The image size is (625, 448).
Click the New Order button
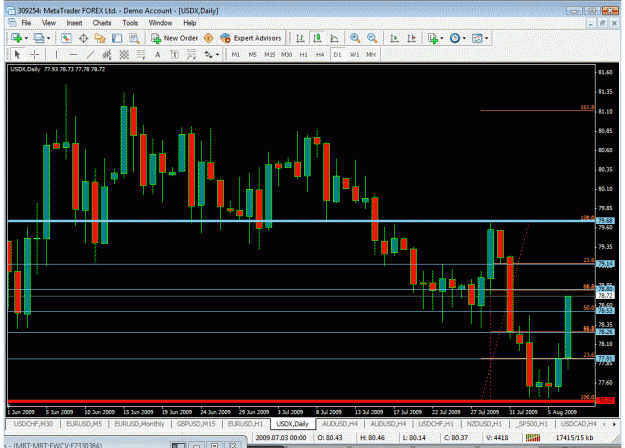175,38
